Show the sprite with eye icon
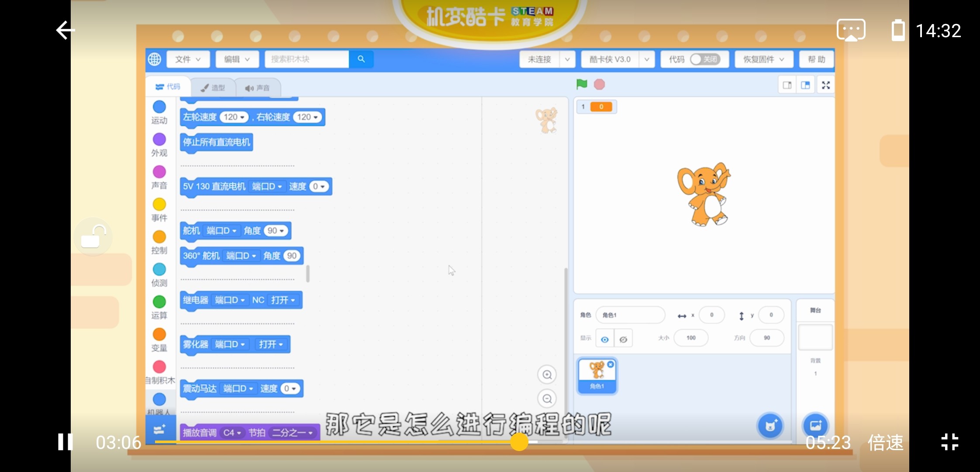Image resolution: width=980 pixels, height=472 pixels. click(x=605, y=339)
